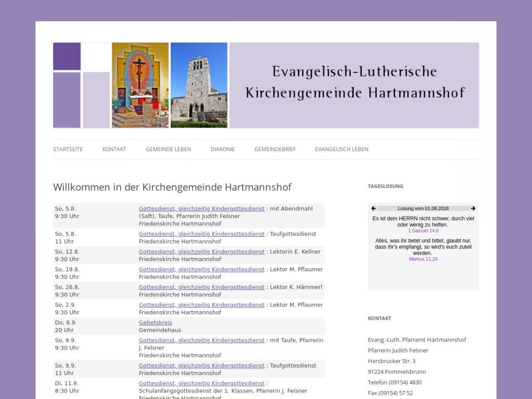Go to the Diakonie page
The height and width of the screenshot is (399, 532).
pos(222,149)
